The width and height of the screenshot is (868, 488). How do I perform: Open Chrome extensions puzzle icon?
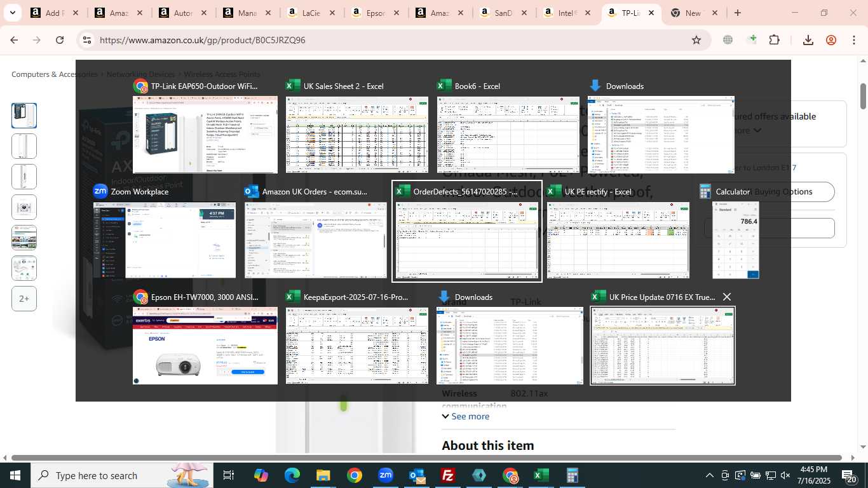(x=774, y=40)
